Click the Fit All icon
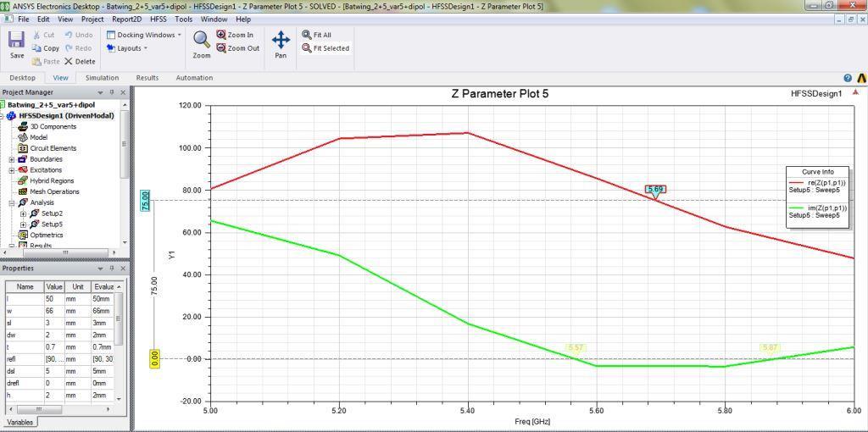 (x=306, y=34)
